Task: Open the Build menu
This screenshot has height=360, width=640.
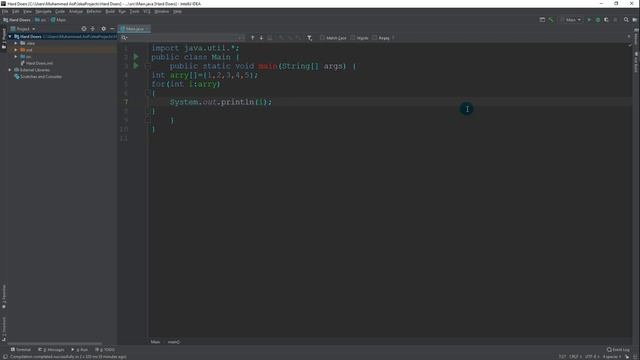Action: point(110,11)
